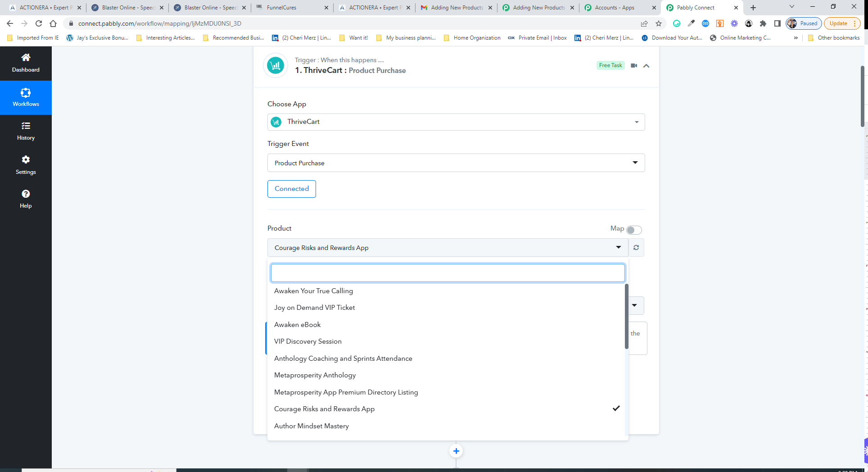Screen dimensions: 868x472
Task: Open the tab search dropdown
Action: [x=792, y=7]
